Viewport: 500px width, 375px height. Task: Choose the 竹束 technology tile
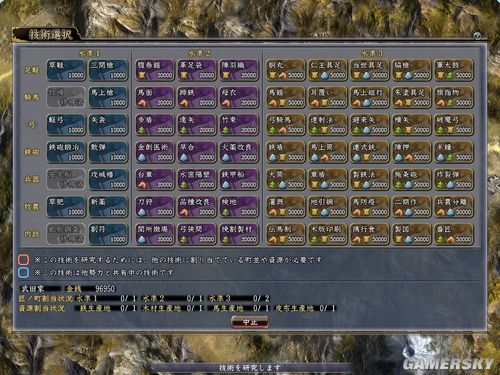(x=239, y=125)
